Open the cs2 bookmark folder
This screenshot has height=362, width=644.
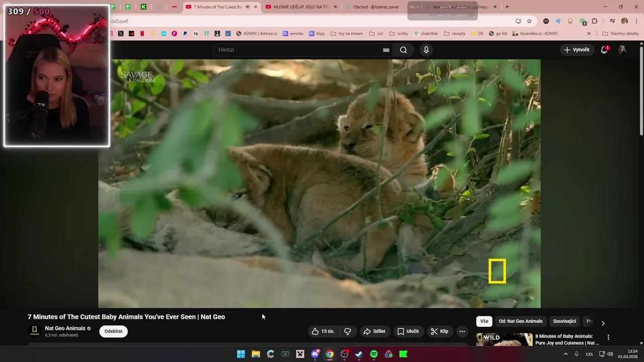(x=376, y=34)
